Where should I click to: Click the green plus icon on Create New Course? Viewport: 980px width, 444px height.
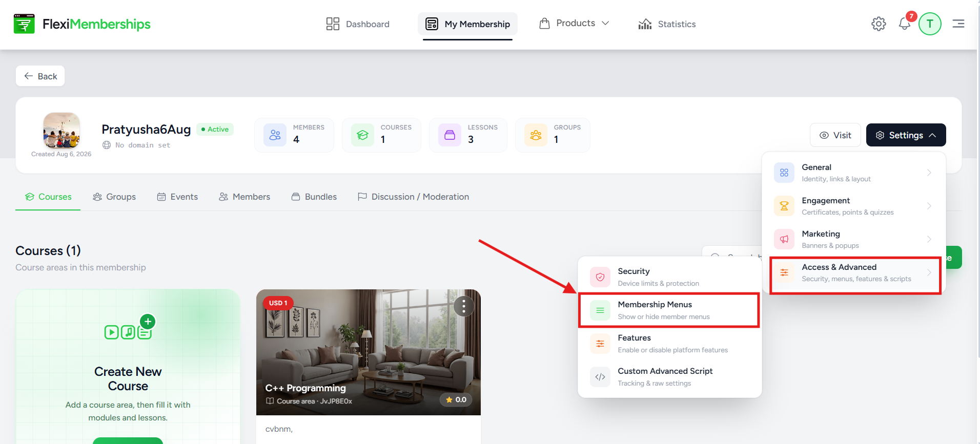coord(148,322)
